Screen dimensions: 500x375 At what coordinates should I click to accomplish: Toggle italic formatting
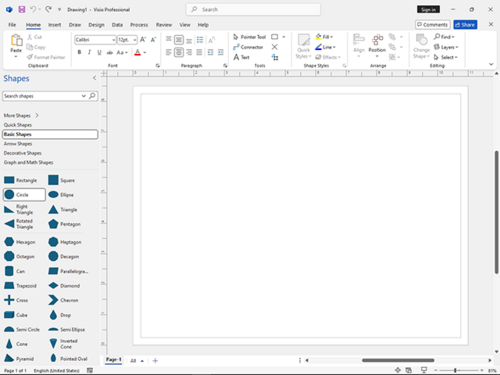pyautogui.click(x=89, y=52)
